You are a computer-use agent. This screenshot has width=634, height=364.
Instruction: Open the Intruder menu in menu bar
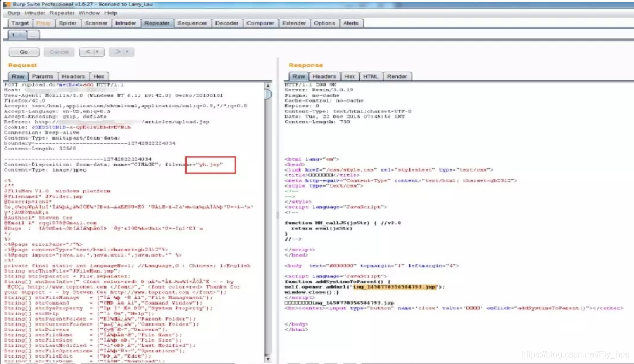click(x=35, y=13)
